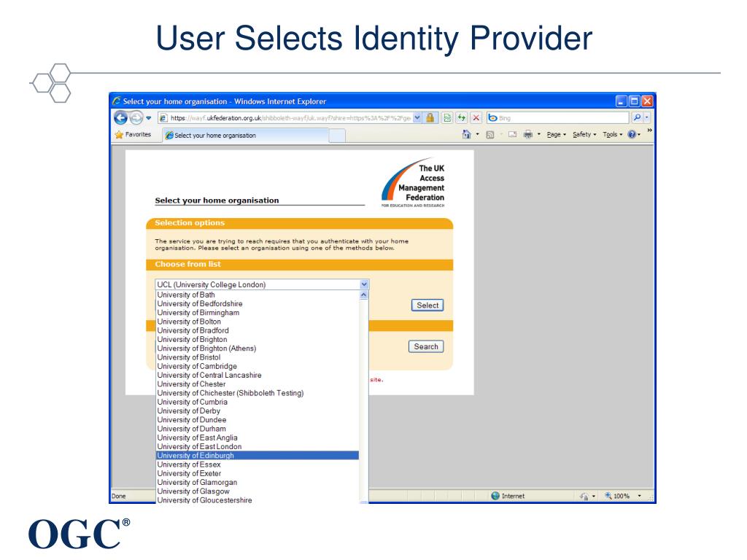Open the Print options dropdown arrow
The height and width of the screenshot is (560, 747).
(539, 134)
